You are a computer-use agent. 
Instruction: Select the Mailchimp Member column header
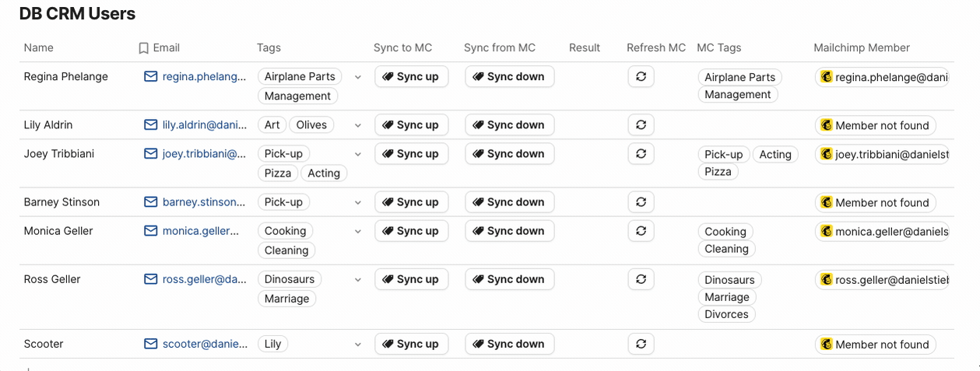861,47
